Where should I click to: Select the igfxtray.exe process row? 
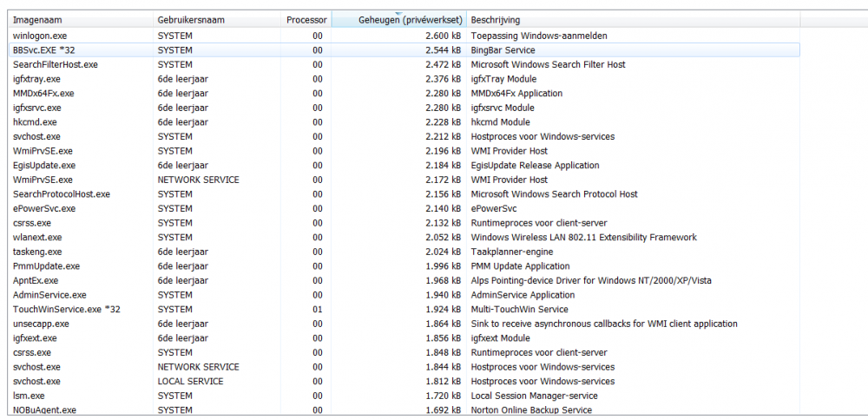coord(36,79)
